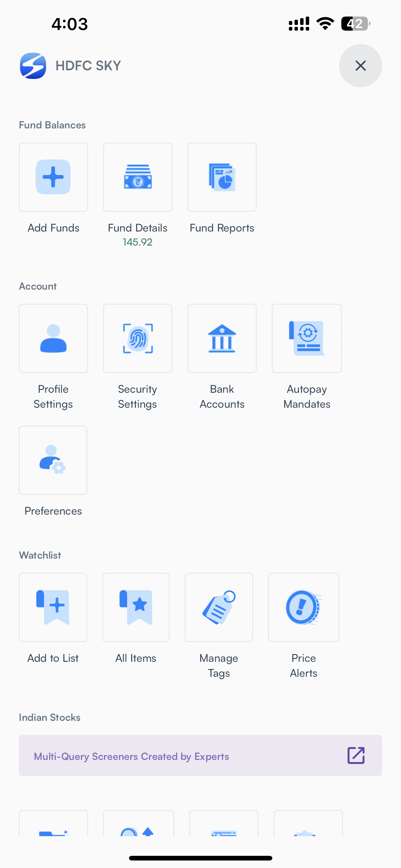Tap the Wi-Fi icon in status bar
The width and height of the screenshot is (401, 868).
[x=325, y=23]
